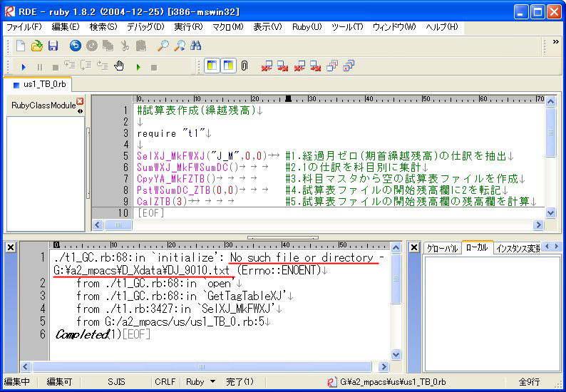Click the grey redo icon

coord(92,46)
